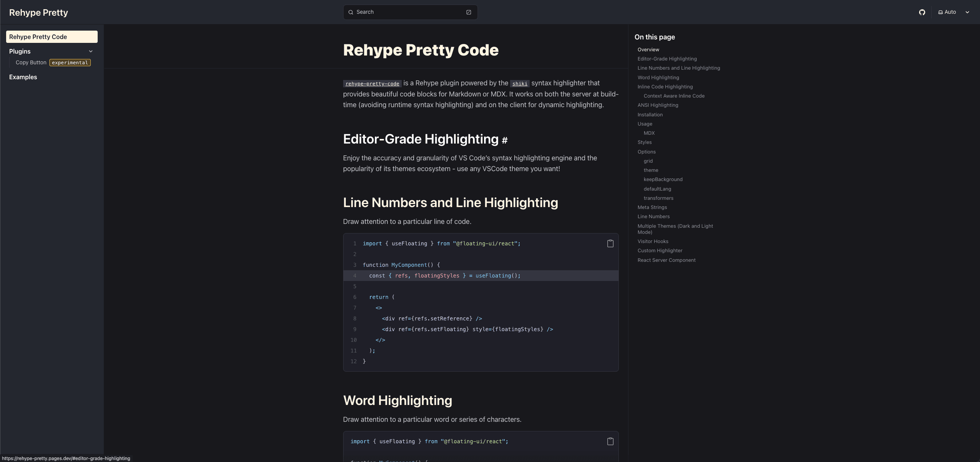Viewport: 980px width, 462px height.
Task: Focus the Search input field
Action: click(410, 12)
